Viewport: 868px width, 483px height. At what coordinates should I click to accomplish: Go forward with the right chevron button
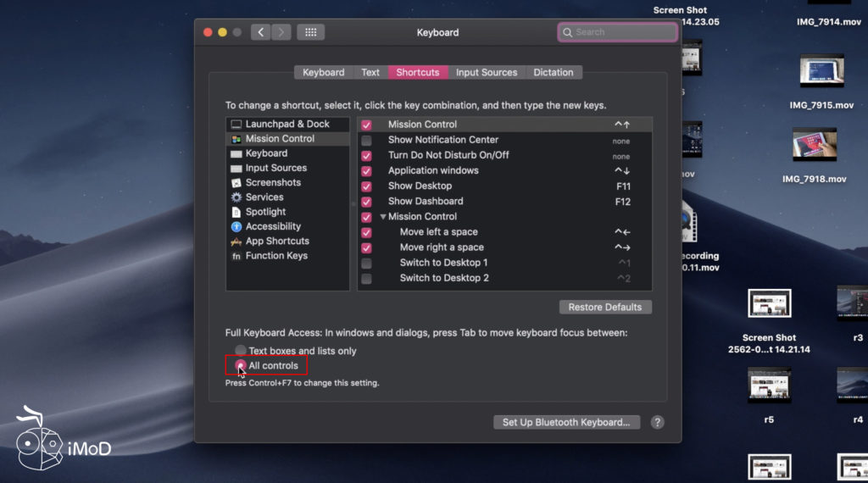pyautogui.click(x=281, y=32)
